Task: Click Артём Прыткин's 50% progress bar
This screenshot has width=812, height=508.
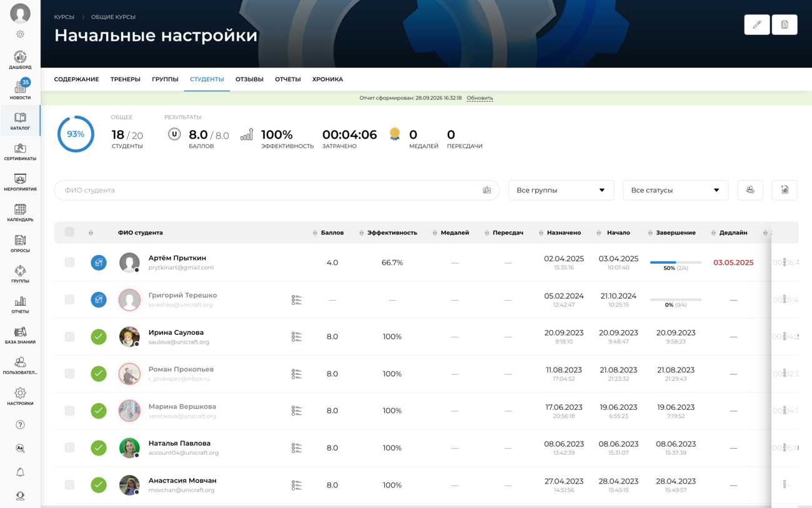Action: point(676,262)
